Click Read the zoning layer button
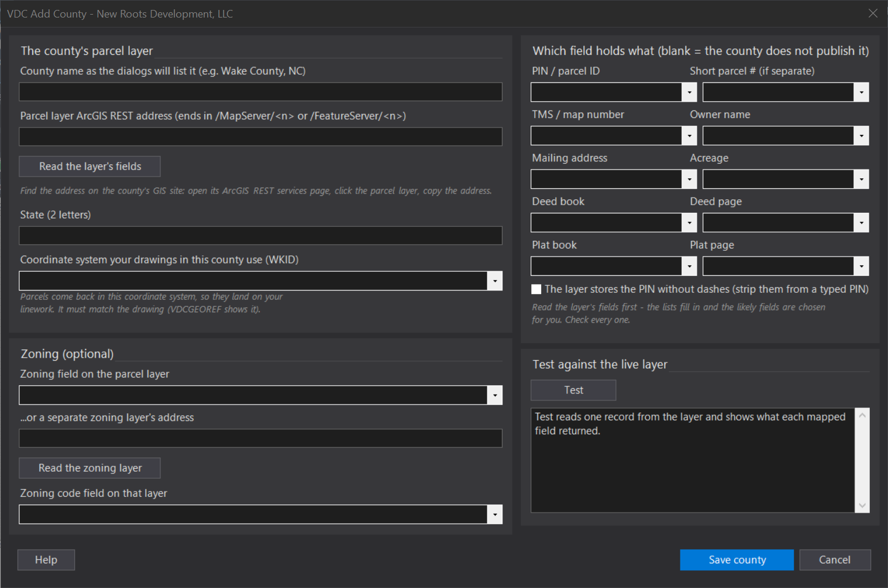Viewport: 888px width, 588px height. 90,468
